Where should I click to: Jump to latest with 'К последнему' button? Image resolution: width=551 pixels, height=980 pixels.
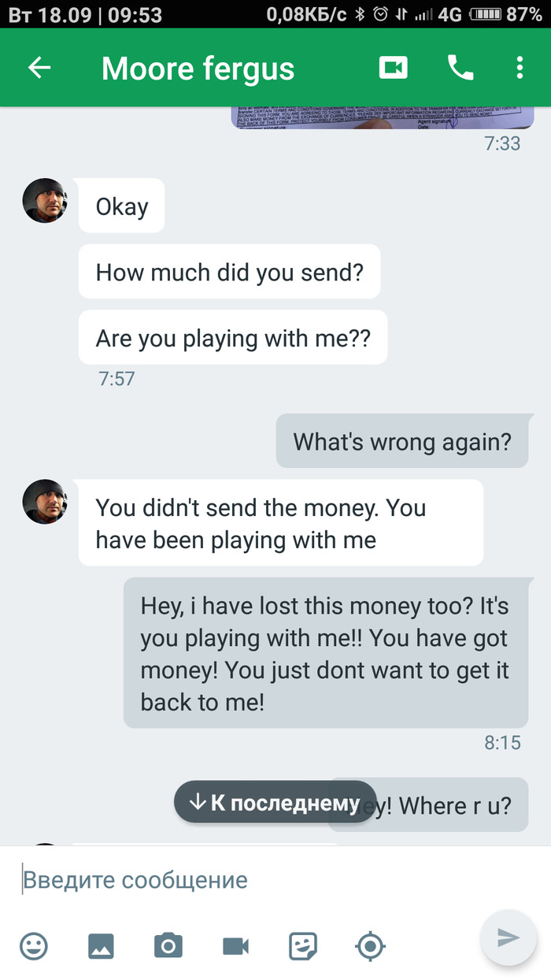275,802
